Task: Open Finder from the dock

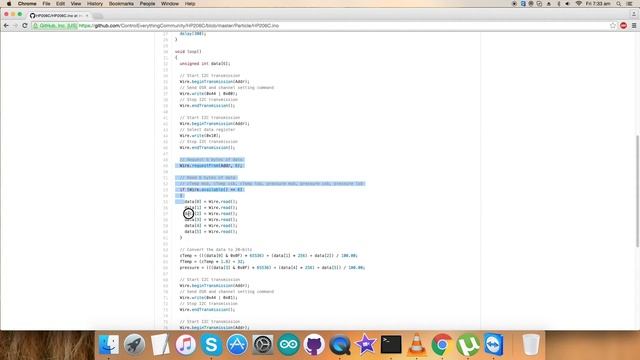Action: [x=109, y=345]
